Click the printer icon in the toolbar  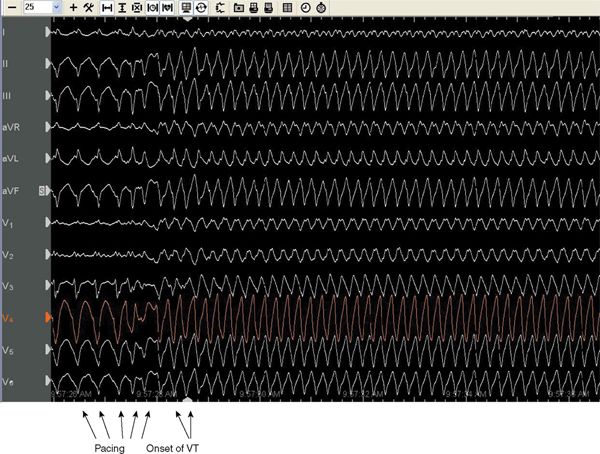[x=253, y=7]
